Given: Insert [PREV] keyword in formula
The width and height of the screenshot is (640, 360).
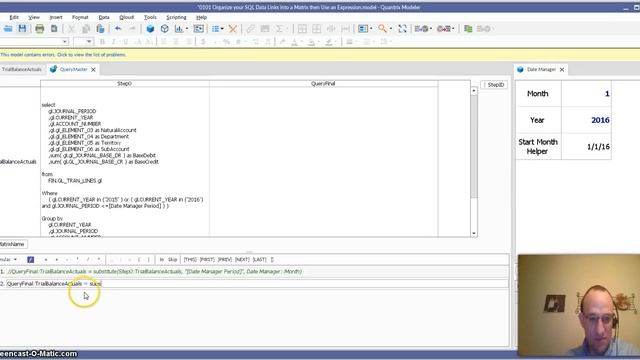Looking at the screenshot, I should pos(224,260).
